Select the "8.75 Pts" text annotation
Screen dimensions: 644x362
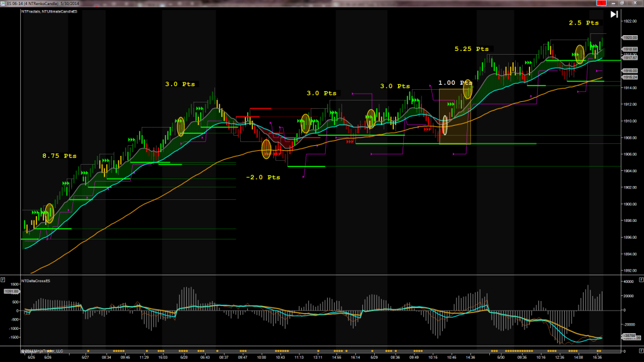(x=59, y=155)
